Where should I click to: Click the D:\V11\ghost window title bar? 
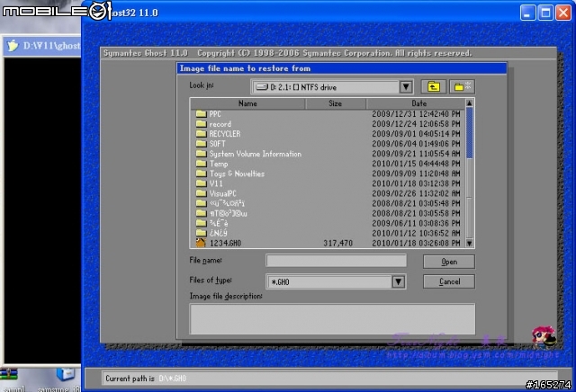tap(42, 46)
